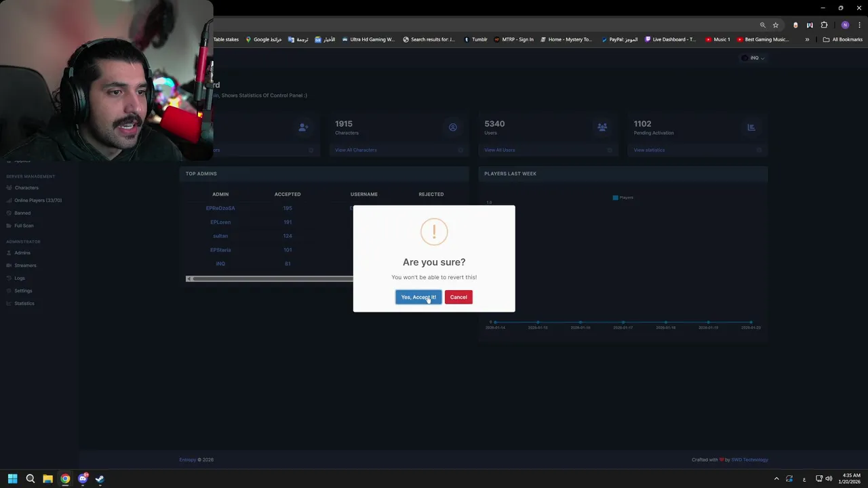The height and width of the screenshot is (488, 868).
Task: Open the Entropy footer link
Action: pos(187,460)
